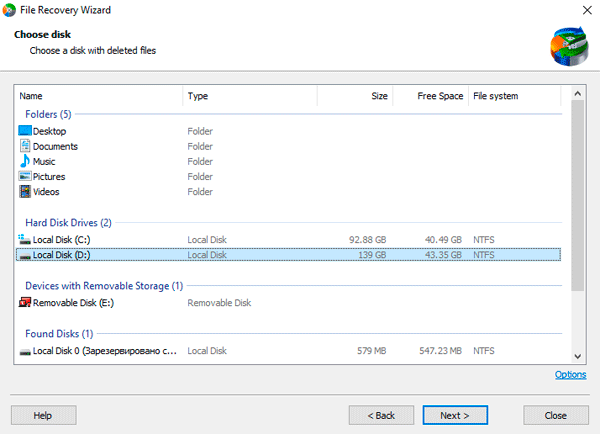Click the Local Disk (D:) drive icon

[x=25, y=256]
